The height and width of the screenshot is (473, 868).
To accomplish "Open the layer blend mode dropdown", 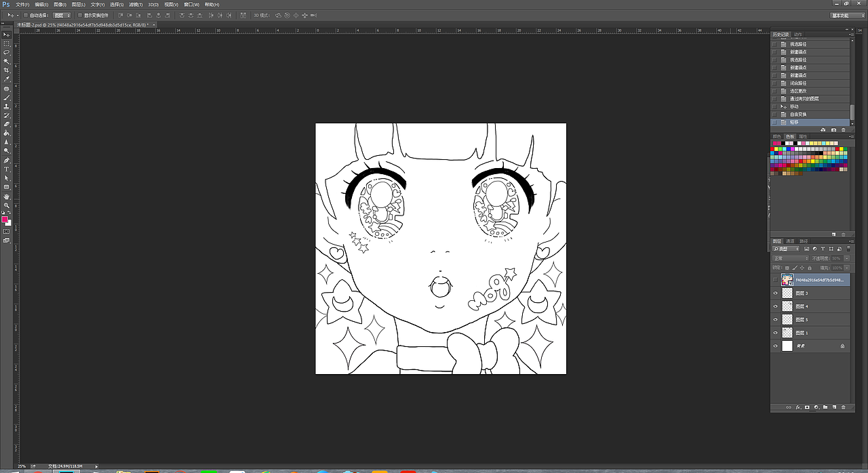I will click(790, 258).
